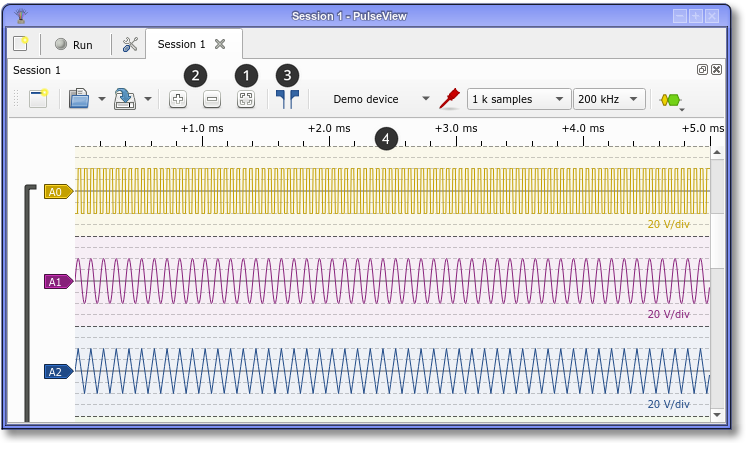
Task: Toggle the show cursors button
Action: click(288, 99)
